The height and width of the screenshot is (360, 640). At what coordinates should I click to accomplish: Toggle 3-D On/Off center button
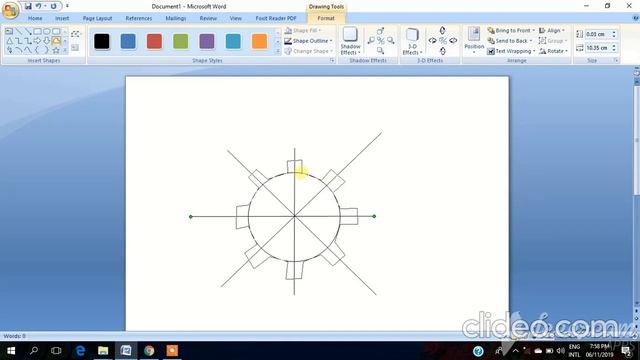point(443,40)
